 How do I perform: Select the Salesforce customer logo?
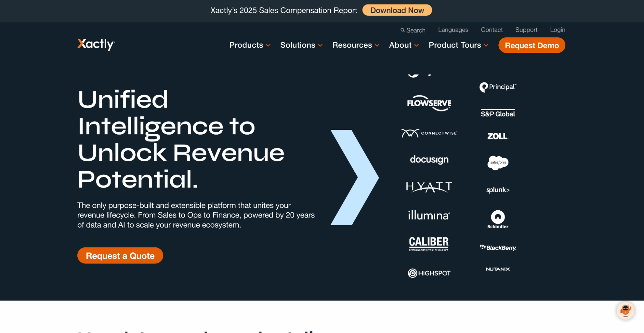click(x=497, y=163)
